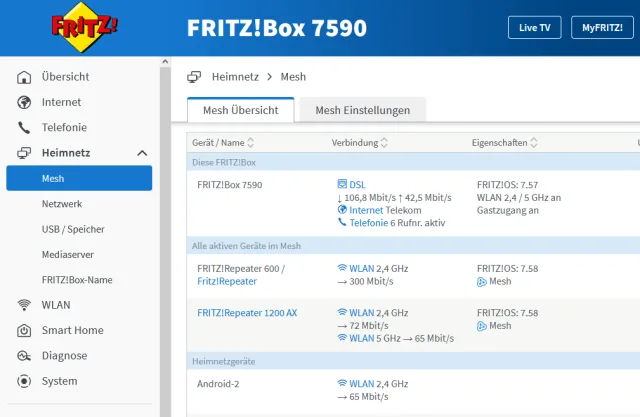Click Mesh breadcrumb text
640x417 pixels.
[x=293, y=77]
